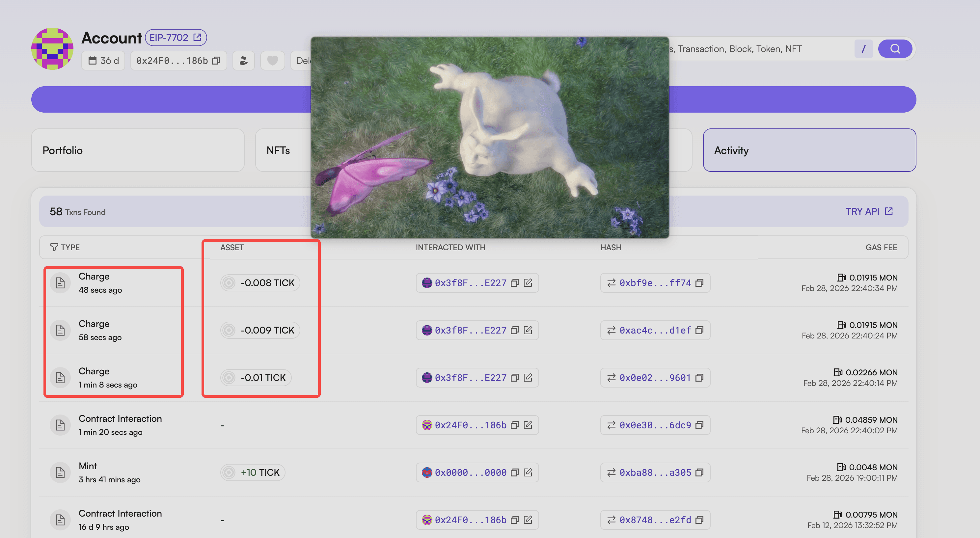
Task: Click the person holding icon button
Action: (x=243, y=61)
